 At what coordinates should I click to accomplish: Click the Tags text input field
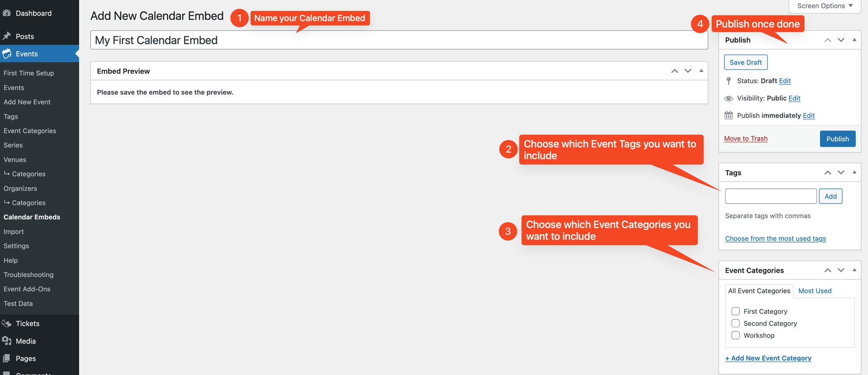(771, 196)
